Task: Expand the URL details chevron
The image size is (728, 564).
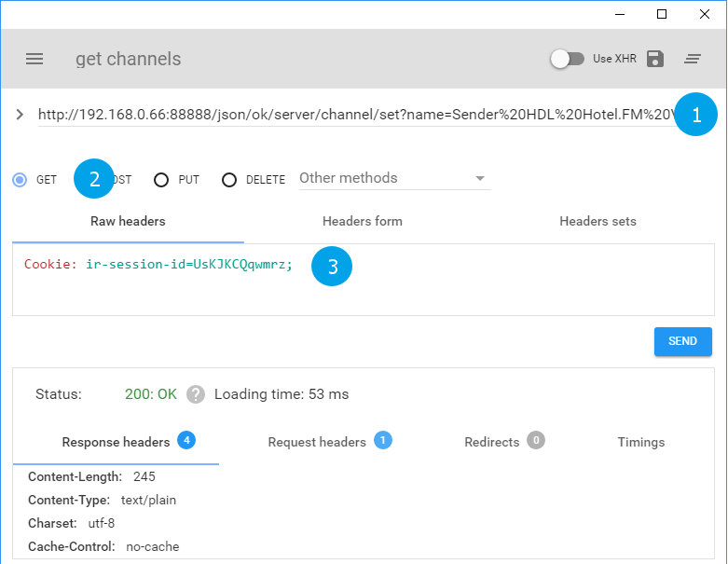Action: tap(20, 114)
